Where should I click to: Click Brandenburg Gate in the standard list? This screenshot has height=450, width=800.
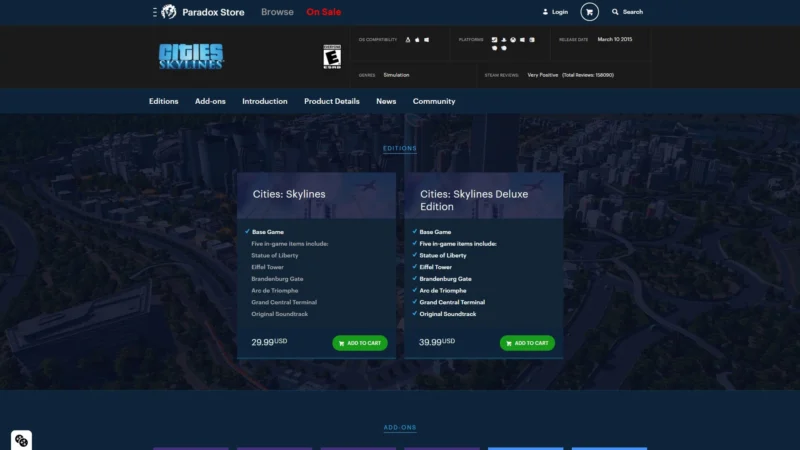point(277,279)
